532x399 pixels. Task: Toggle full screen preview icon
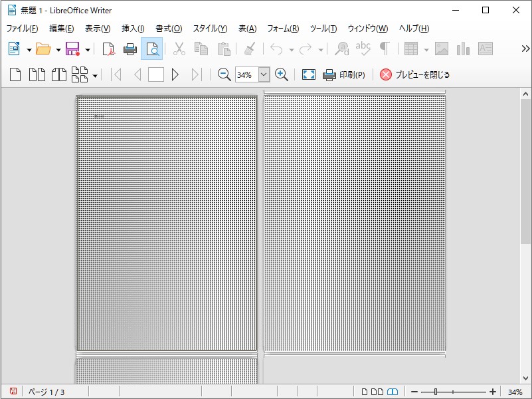point(309,74)
